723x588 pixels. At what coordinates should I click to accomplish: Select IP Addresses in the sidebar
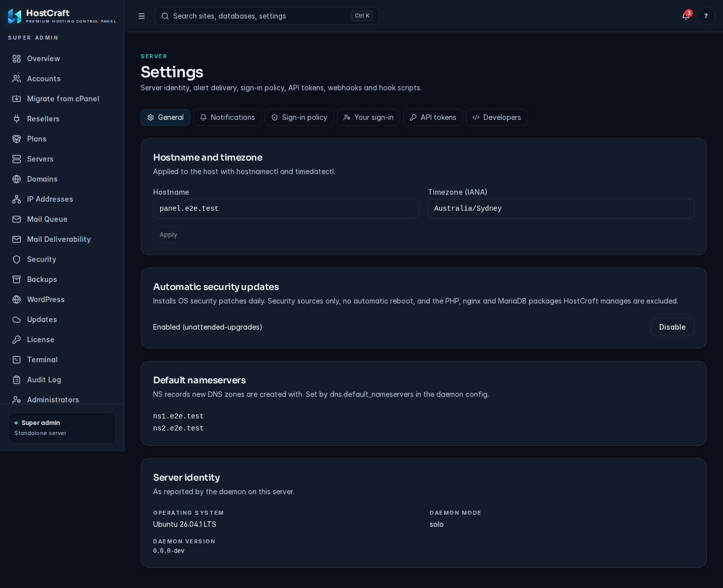(62, 199)
